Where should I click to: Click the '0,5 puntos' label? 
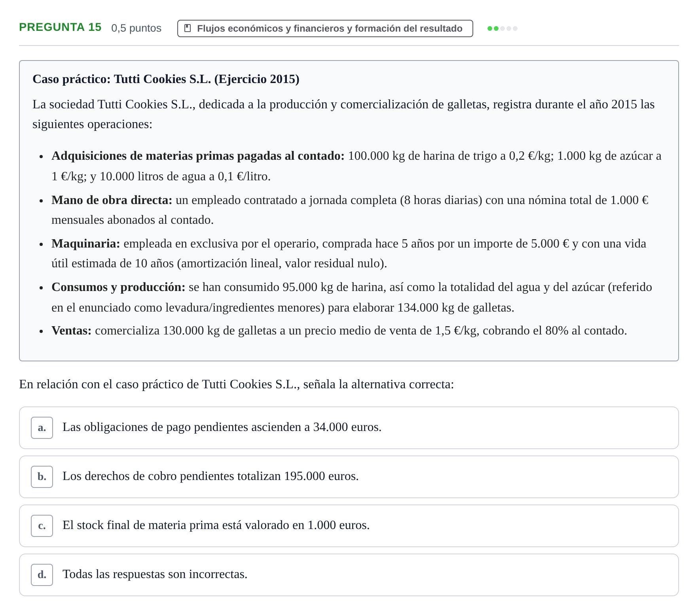[136, 28]
